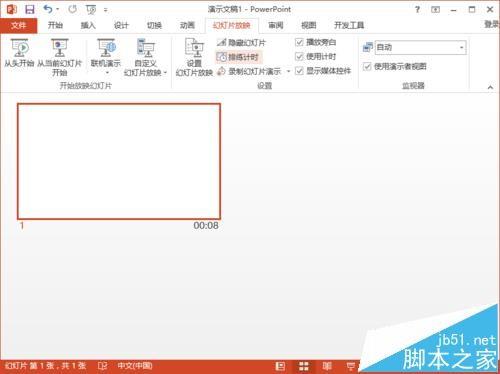
Task: Open 自定义幻灯片放映 custom show menu
Action: tap(145, 57)
